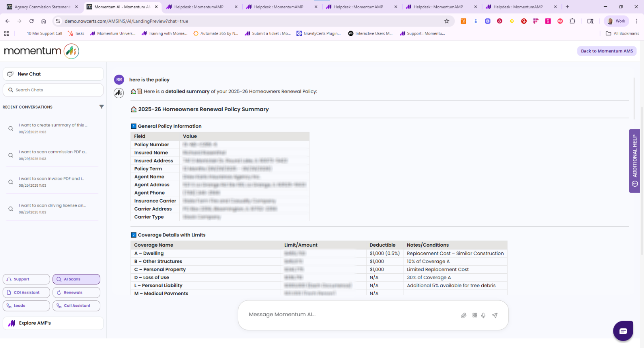Switch to Agency Commission Statement tab
The width and height of the screenshot is (644, 348).
pos(42,7)
